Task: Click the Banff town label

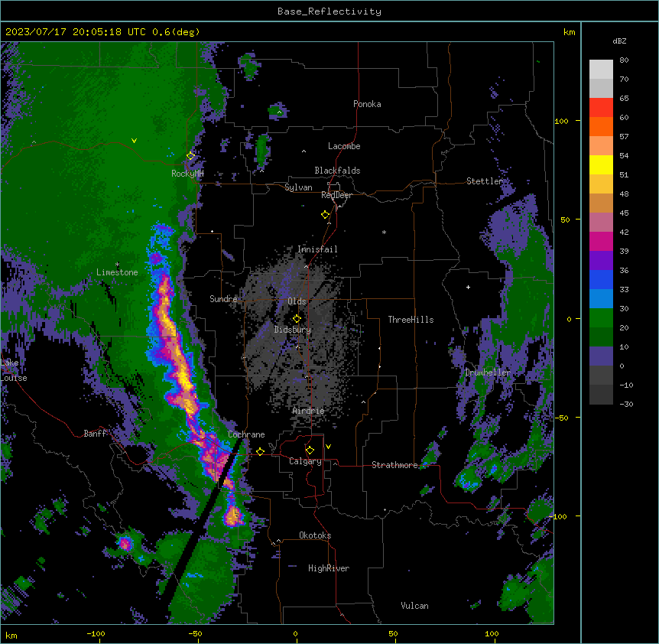Action: (95, 434)
